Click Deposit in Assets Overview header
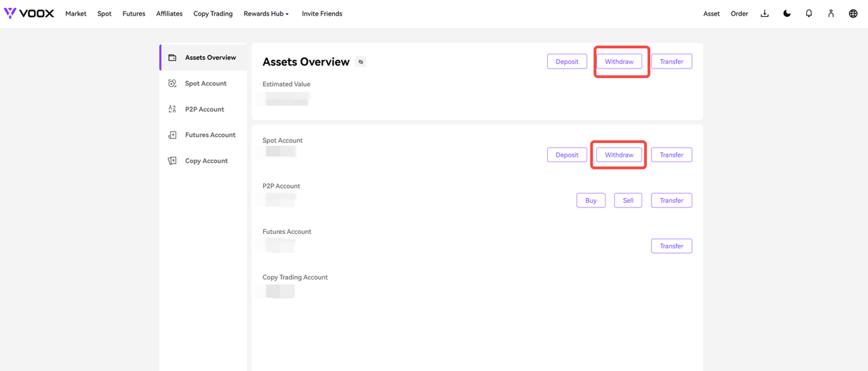Viewport: 868px width, 371px height. [x=567, y=62]
